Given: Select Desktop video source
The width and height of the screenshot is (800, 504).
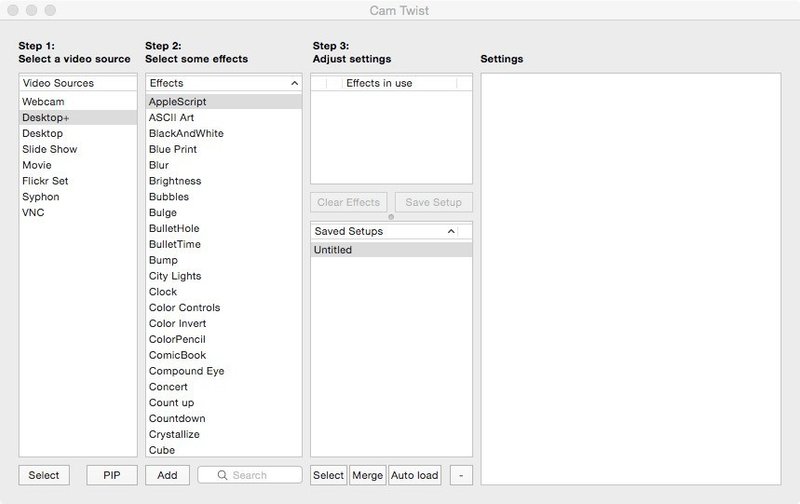Looking at the screenshot, I should pos(78,133).
